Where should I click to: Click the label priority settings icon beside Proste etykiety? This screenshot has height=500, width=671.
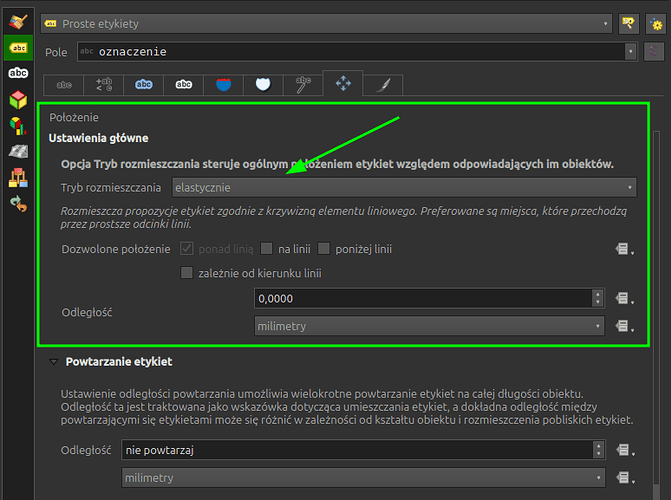click(x=629, y=24)
